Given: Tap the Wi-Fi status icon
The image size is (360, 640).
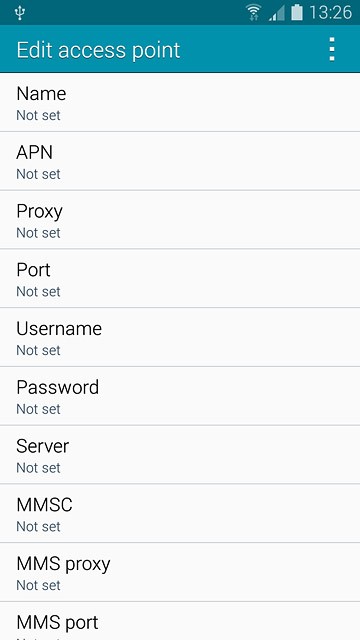Looking at the screenshot, I should (x=253, y=12).
